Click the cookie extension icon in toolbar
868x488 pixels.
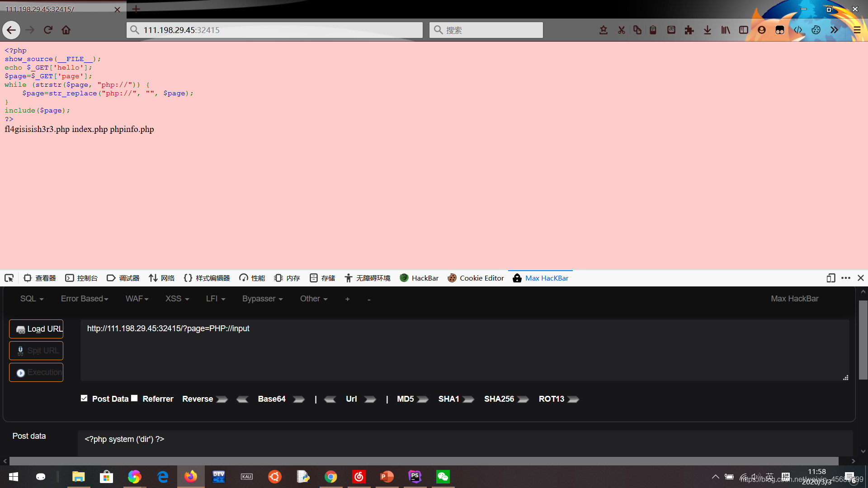[x=816, y=30]
